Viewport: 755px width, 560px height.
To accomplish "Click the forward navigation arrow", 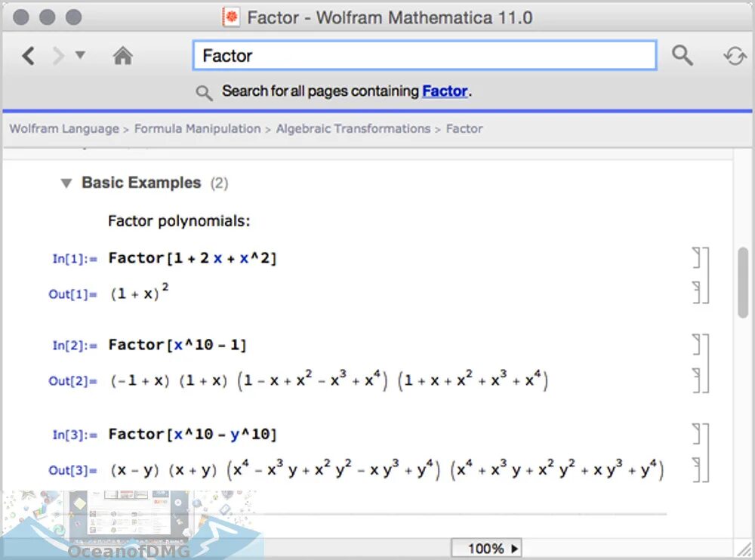I will [x=58, y=56].
